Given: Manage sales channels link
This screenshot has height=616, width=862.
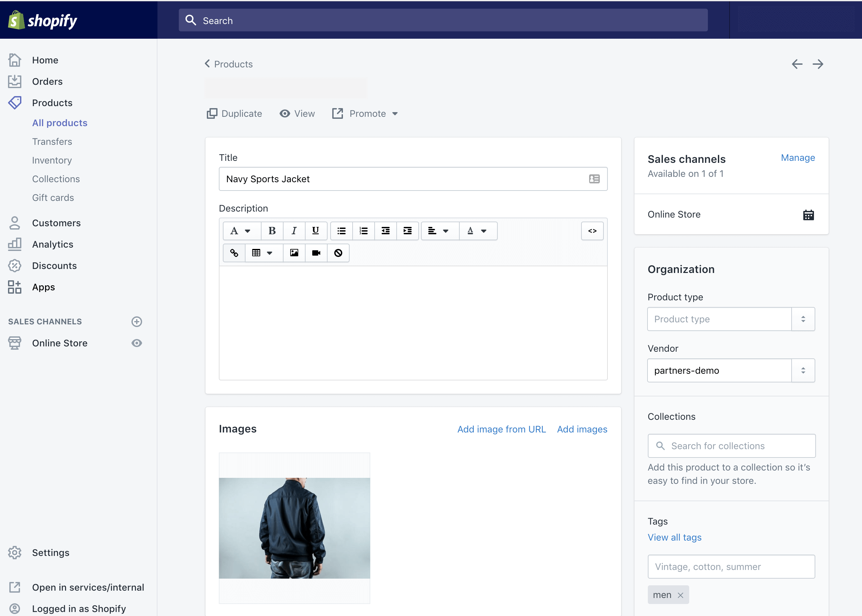Looking at the screenshot, I should click(798, 158).
